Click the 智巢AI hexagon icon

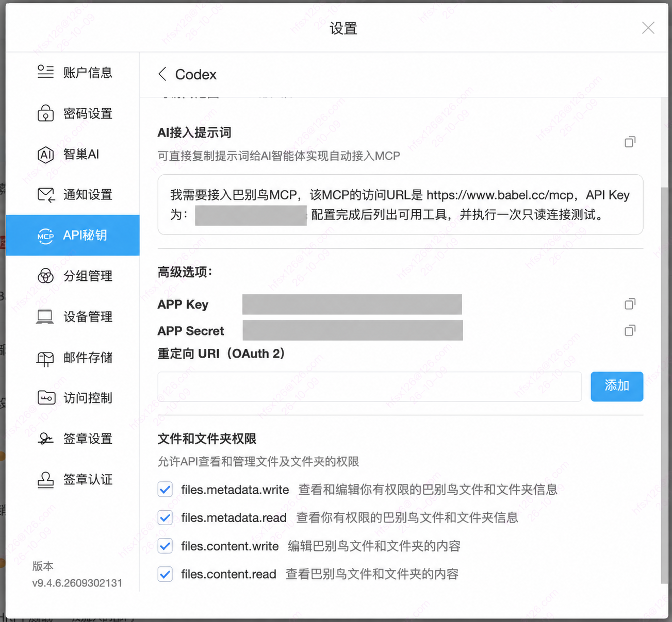(45, 154)
